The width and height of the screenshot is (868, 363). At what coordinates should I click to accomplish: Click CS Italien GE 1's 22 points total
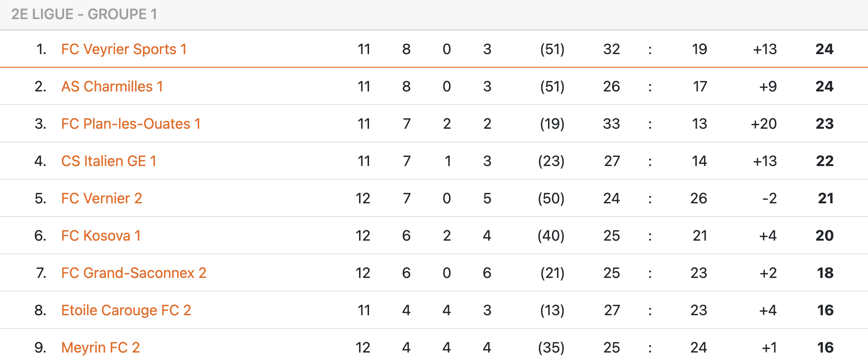[824, 161]
